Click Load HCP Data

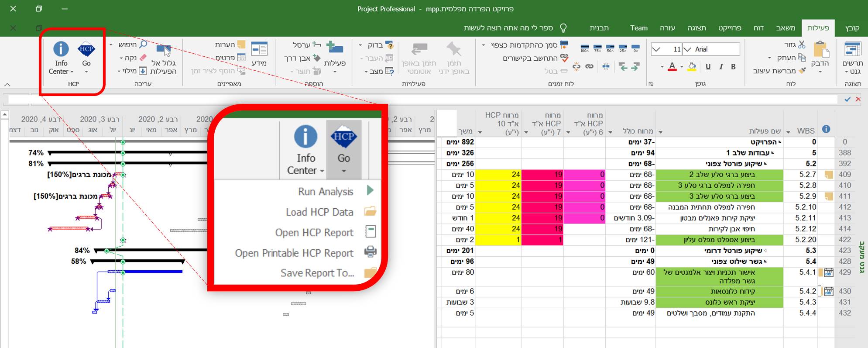319,212
